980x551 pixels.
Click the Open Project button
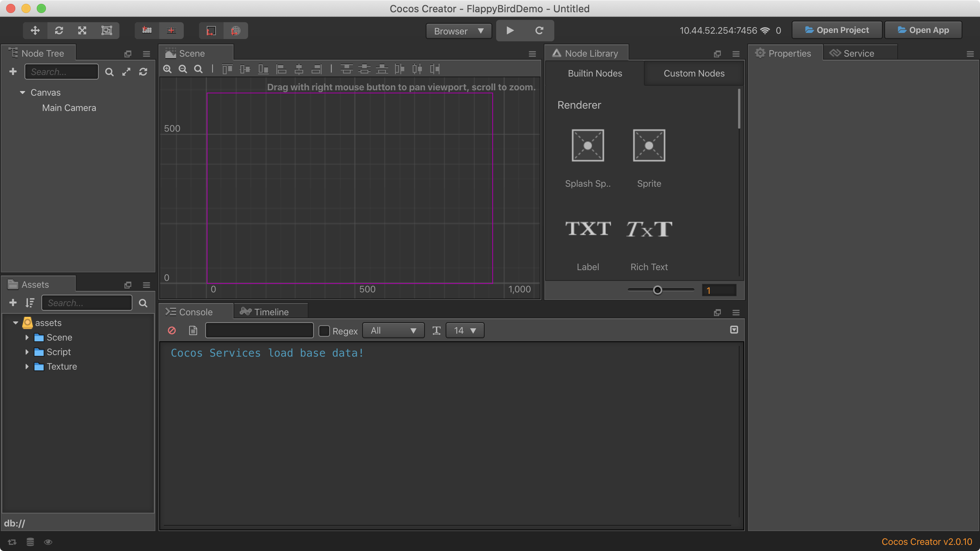point(837,30)
